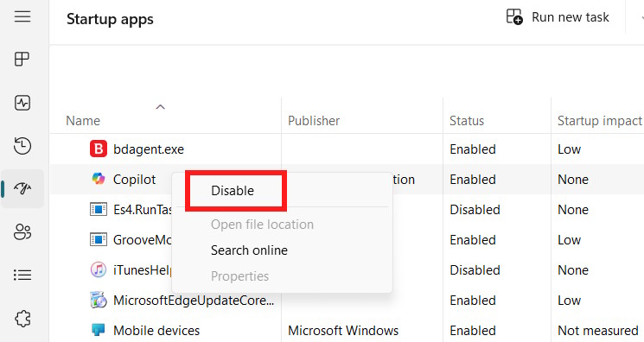Screen dimensions: 644x342
Task: Click Not measured impact value
Action: click(x=598, y=331)
